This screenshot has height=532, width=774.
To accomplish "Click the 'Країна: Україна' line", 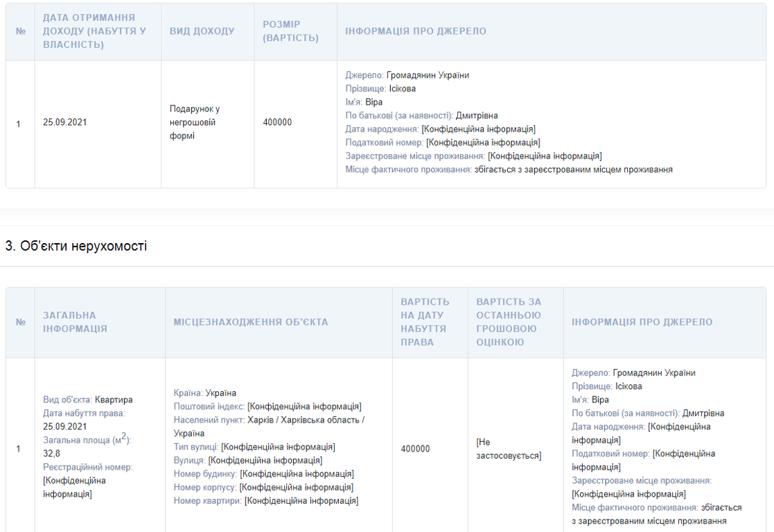I will click(x=205, y=393).
